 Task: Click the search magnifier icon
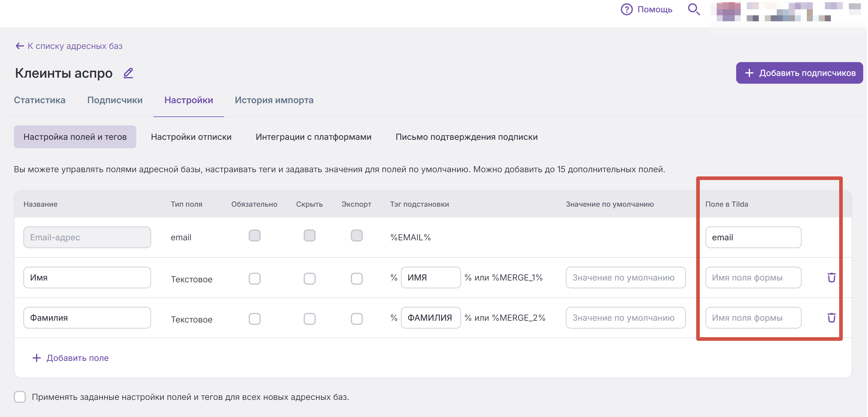(694, 9)
